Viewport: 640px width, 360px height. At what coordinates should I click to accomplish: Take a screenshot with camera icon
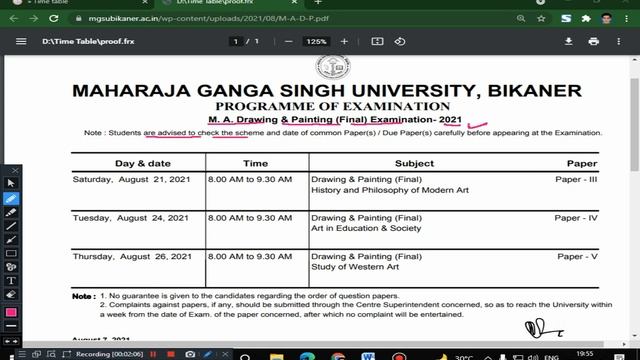tap(190, 354)
